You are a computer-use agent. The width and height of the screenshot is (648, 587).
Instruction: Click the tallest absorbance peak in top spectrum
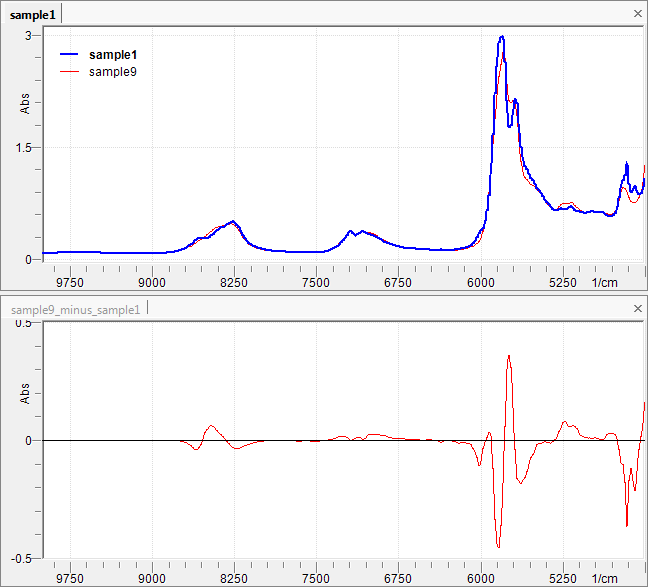pyautogui.click(x=502, y=38)
